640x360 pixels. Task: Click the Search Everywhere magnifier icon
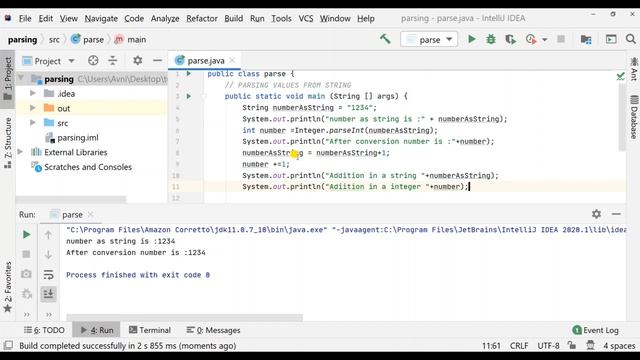point(630,39)
